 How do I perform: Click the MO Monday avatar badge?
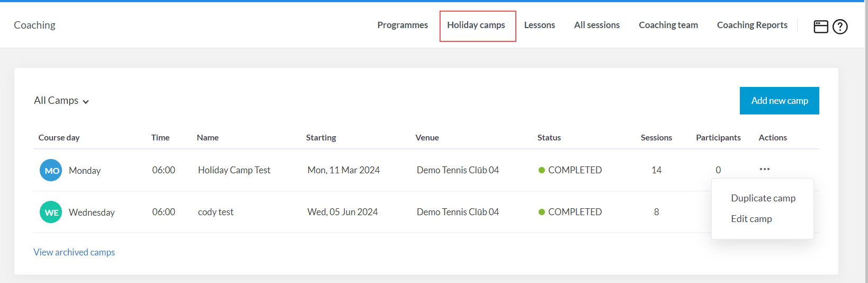click(x=51, y=170)
